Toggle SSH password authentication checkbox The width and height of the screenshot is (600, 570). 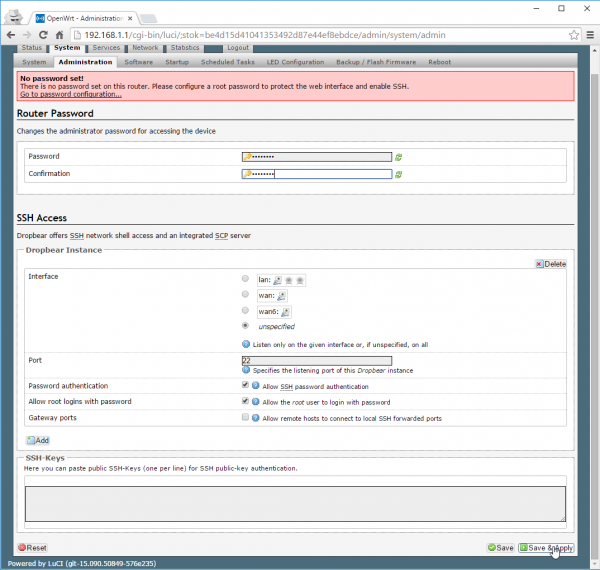[x=246, y=385]
